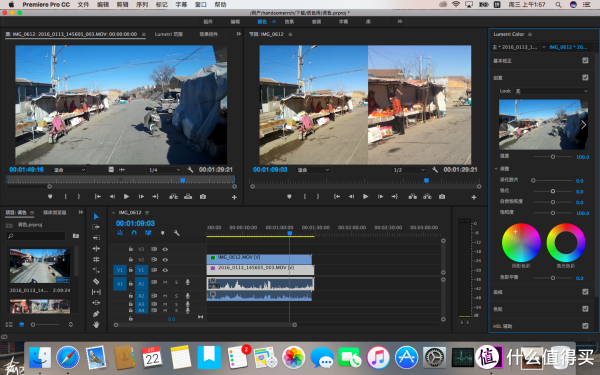The width and height of the screenshot is (600, 375).
Task: Toggle V2 track eye visibility
Action: 165,259
